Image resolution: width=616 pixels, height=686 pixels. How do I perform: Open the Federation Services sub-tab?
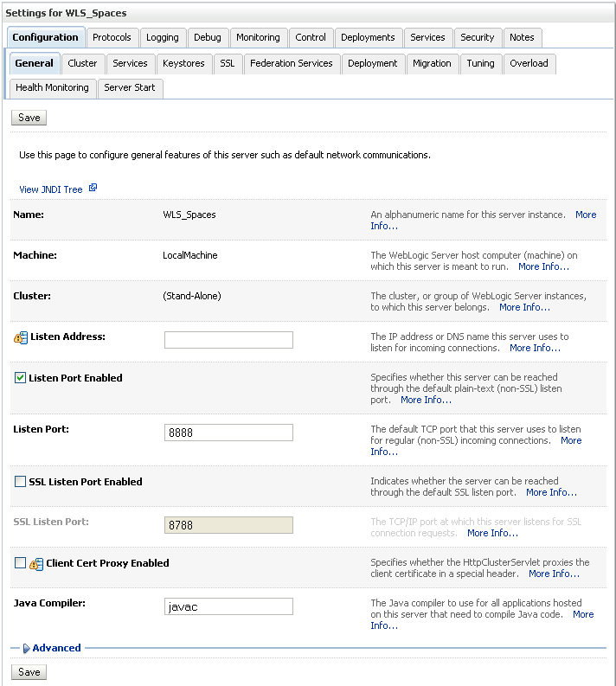pos(292,63)
